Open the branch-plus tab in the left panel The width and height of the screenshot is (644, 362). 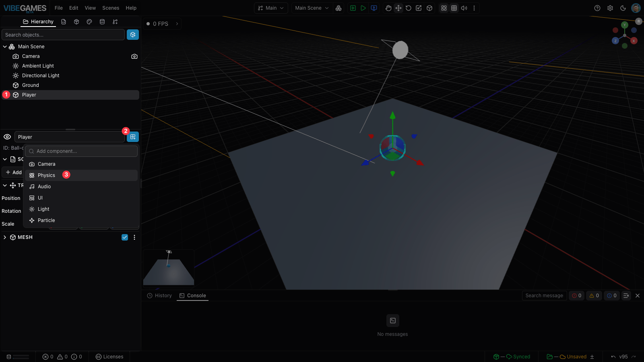(115, 22)
